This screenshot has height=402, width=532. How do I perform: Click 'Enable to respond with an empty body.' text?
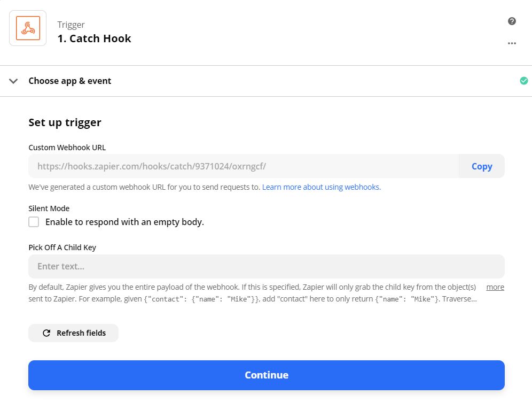(124, 222)
